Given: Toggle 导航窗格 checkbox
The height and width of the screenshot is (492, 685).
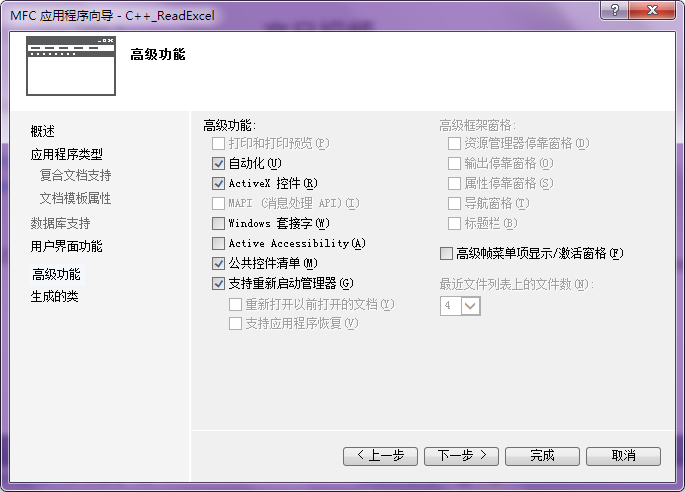Looking at the screenshot, I should tap(454, 203).
